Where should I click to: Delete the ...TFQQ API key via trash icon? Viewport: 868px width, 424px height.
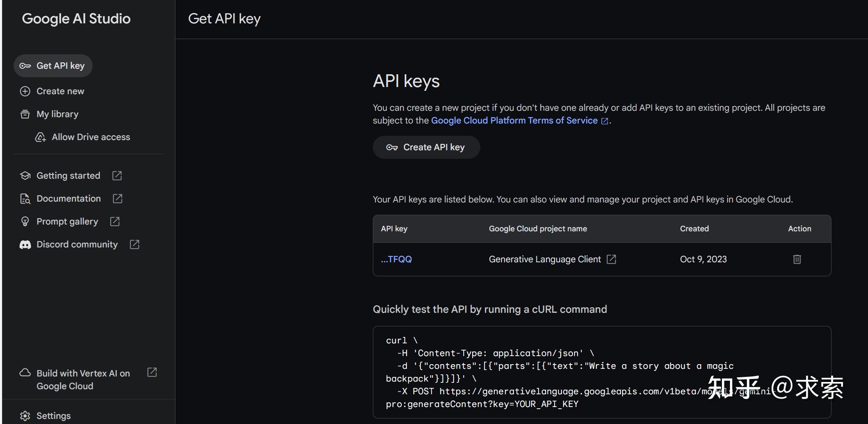point(796,259)
